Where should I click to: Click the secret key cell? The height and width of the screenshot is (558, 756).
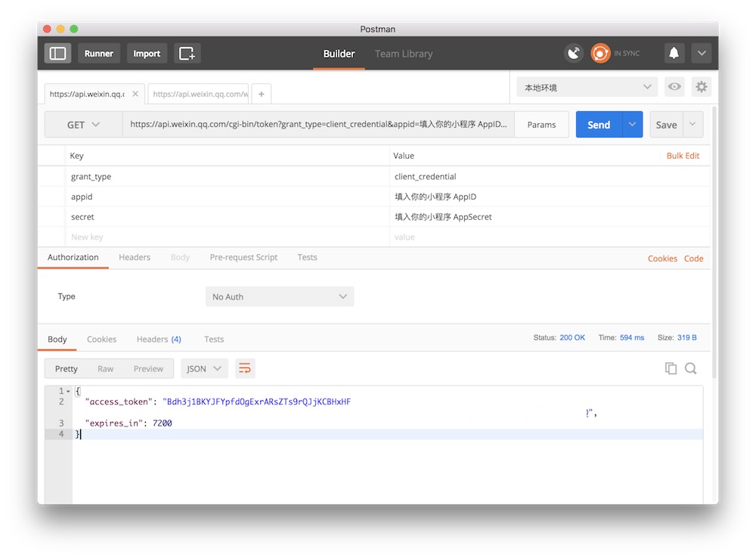click(x=228, y=217)
